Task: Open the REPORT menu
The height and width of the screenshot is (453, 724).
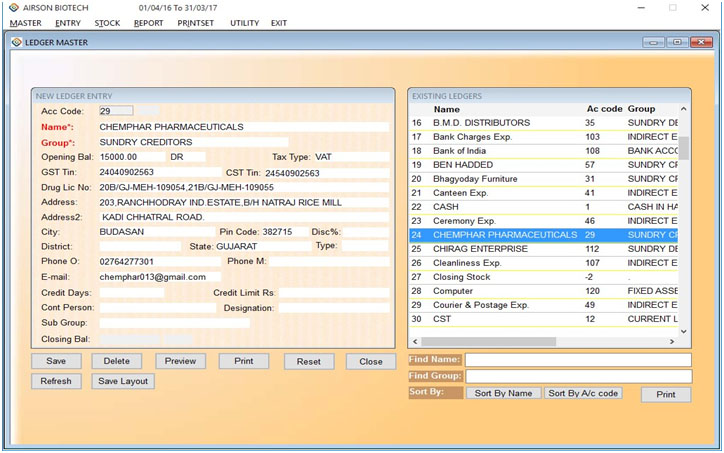Action: click(148, 23)
